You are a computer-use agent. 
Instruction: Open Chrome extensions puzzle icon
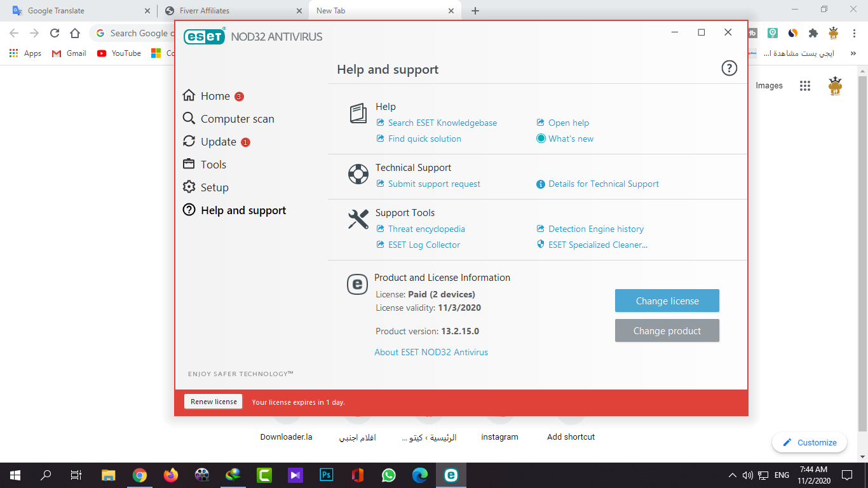813,33
